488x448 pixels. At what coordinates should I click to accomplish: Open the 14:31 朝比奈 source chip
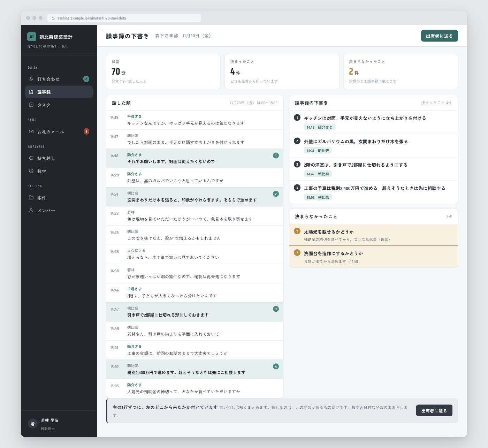pyautogui.click(x=318, y=151)
